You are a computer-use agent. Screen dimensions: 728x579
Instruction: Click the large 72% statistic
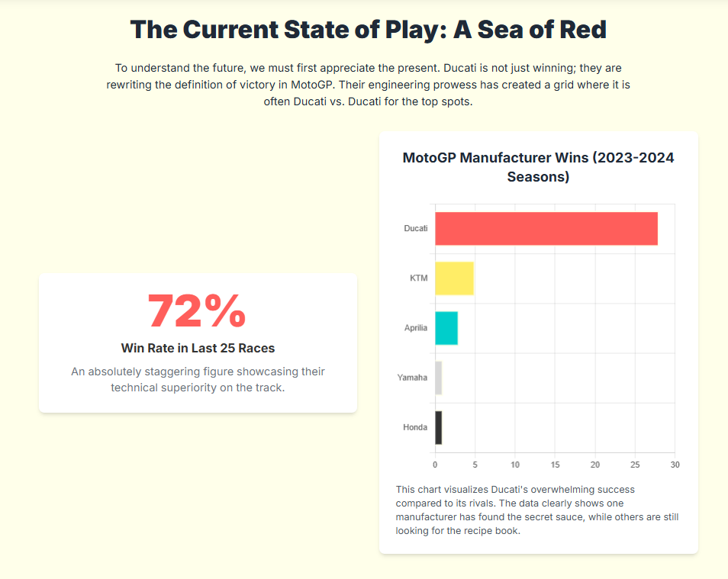click(198, 311)
